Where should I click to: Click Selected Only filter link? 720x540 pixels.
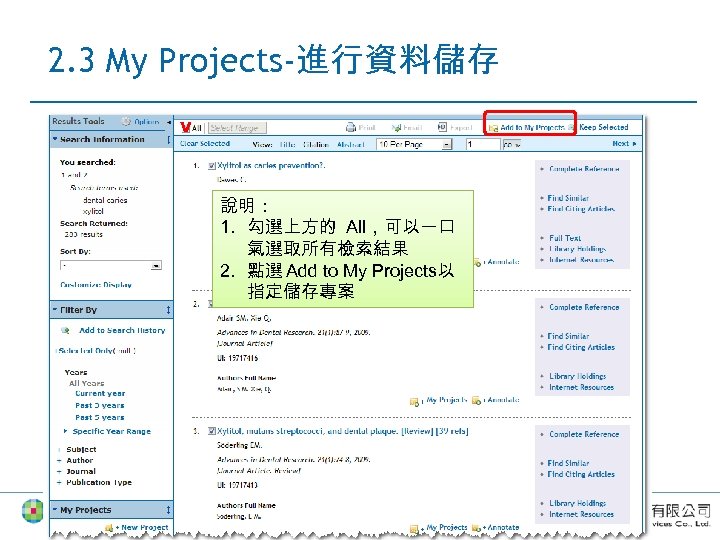[97, 350]
